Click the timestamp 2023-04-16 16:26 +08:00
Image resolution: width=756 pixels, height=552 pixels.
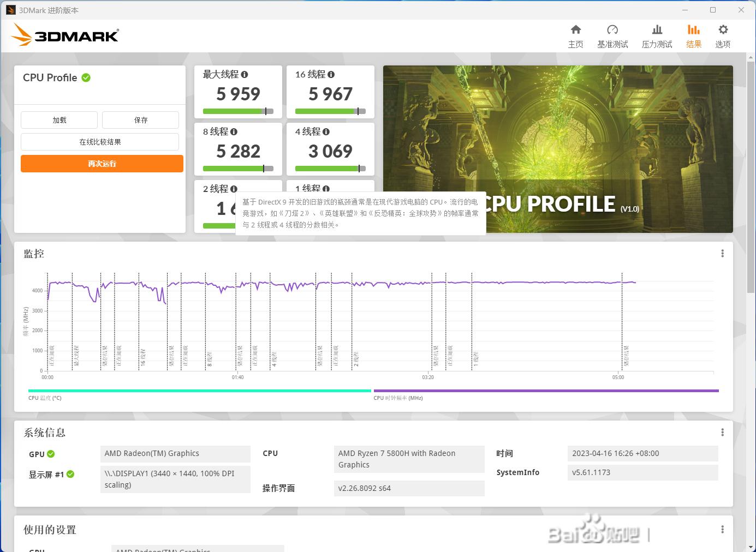643,454
